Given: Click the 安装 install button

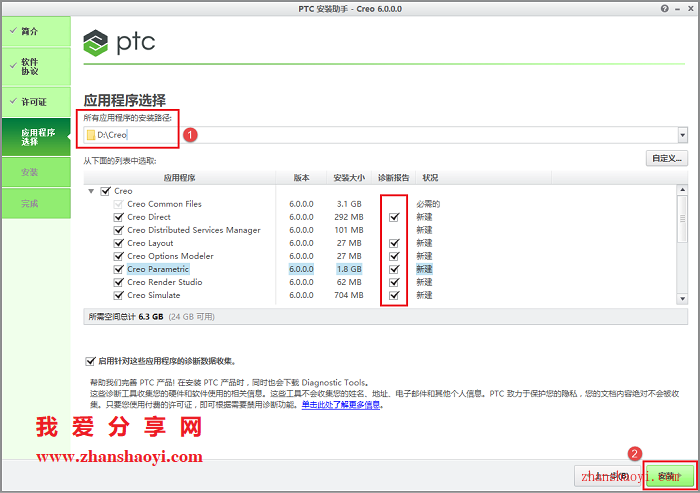Looking at the screenshot, I should click(670, 476).
